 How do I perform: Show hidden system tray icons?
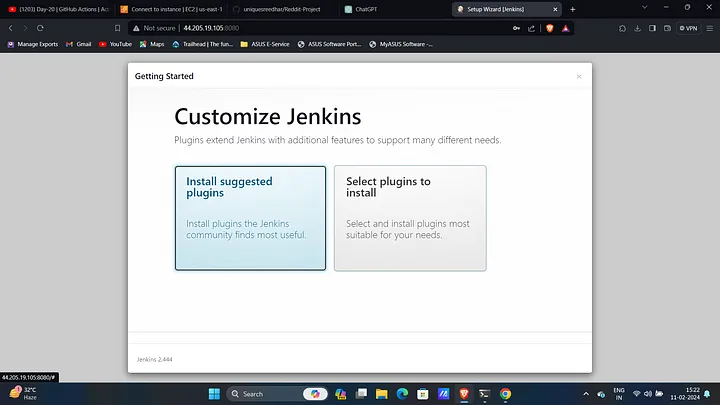coord(586,394)
